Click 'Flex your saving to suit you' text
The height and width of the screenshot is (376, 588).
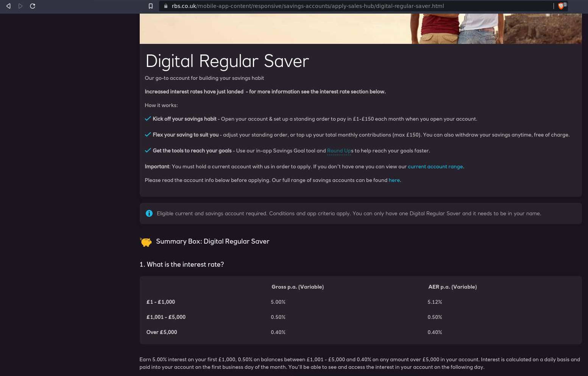[x=186, y=135]
